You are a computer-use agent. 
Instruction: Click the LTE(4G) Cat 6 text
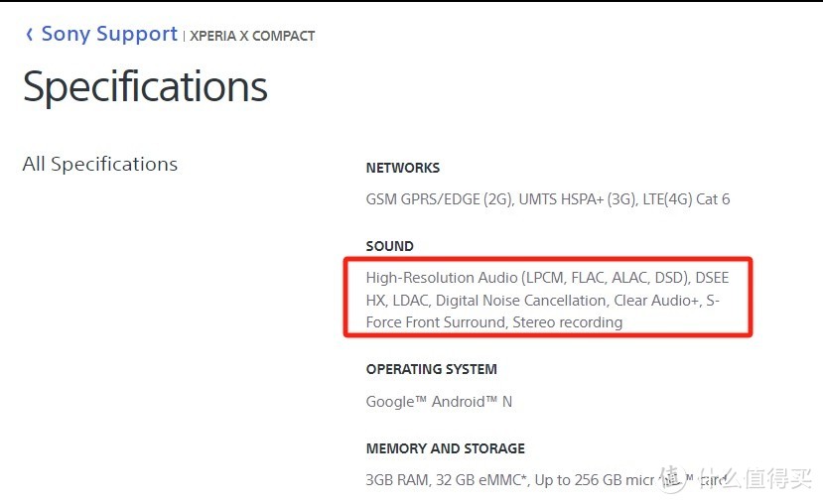pos(684,199)
